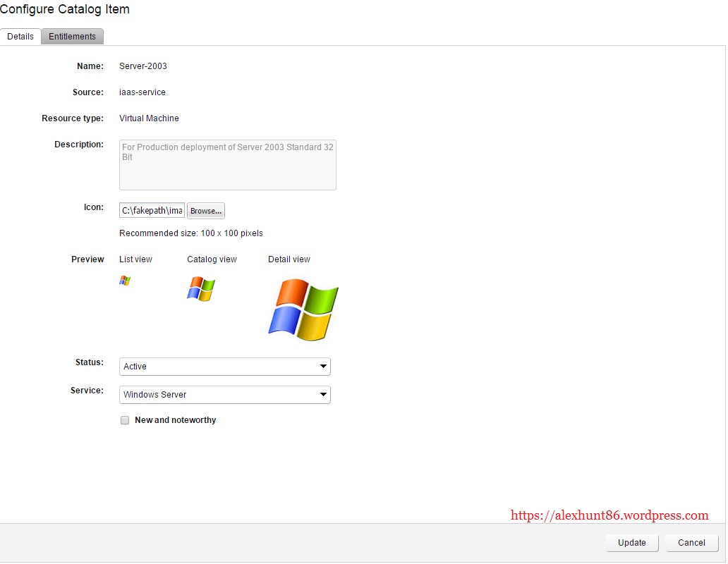Switch to the Entitlements tab
The height and width of the screenshot is (564, 728).
pos(72,37)
